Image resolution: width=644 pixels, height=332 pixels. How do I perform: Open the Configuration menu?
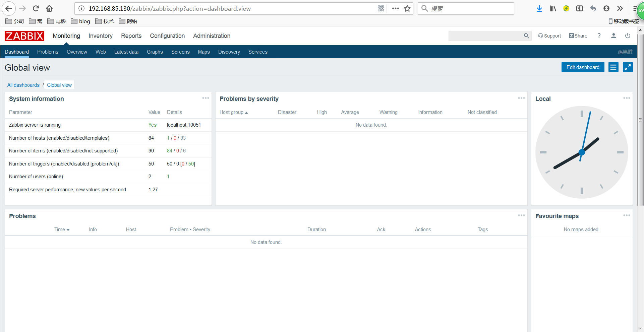pos(167,36)
